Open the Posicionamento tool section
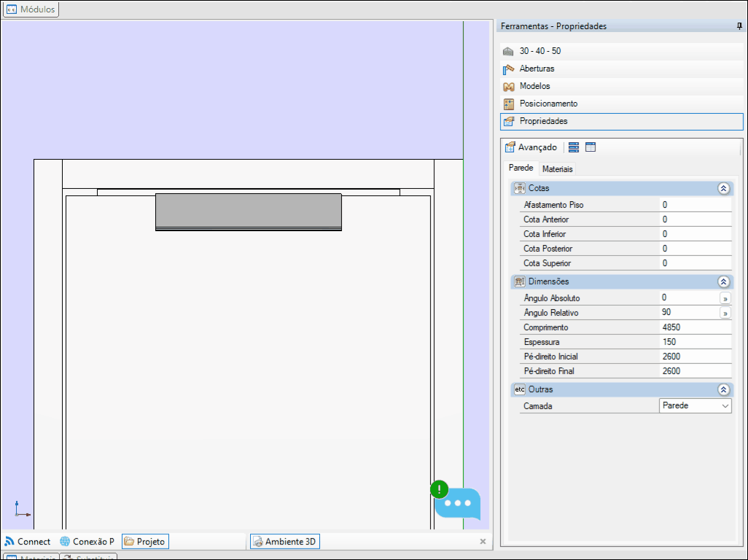The image size is (748, 560). pyautogui.click(x=548, y=104)
